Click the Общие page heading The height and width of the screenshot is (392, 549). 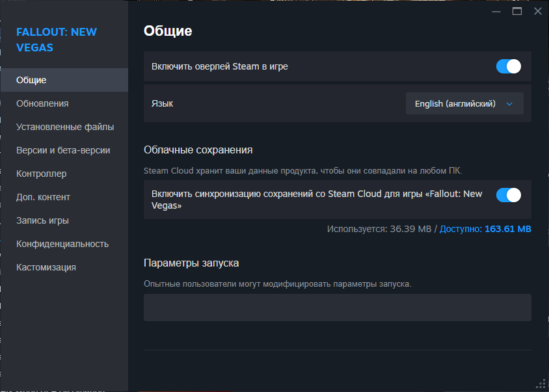[168, 31]
